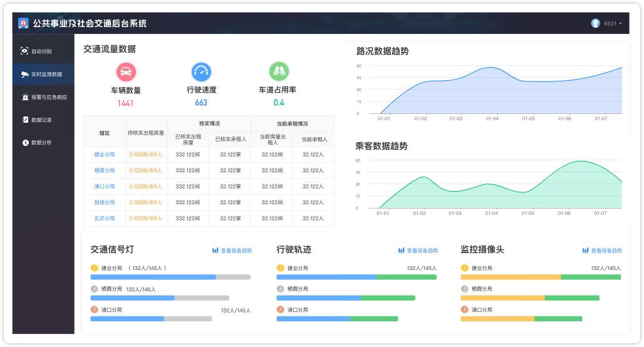Click 查看报备趋势 beside 行驶轨迹
The image size is (644, 347).
pyautogui.click(x=422, y=251)
